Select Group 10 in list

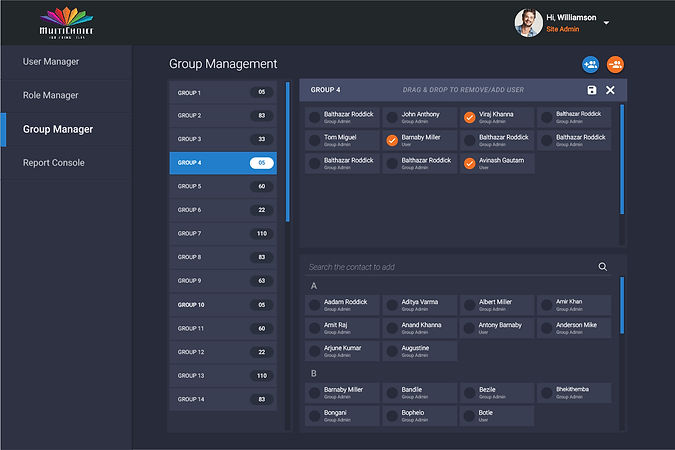tap(223, 304)
